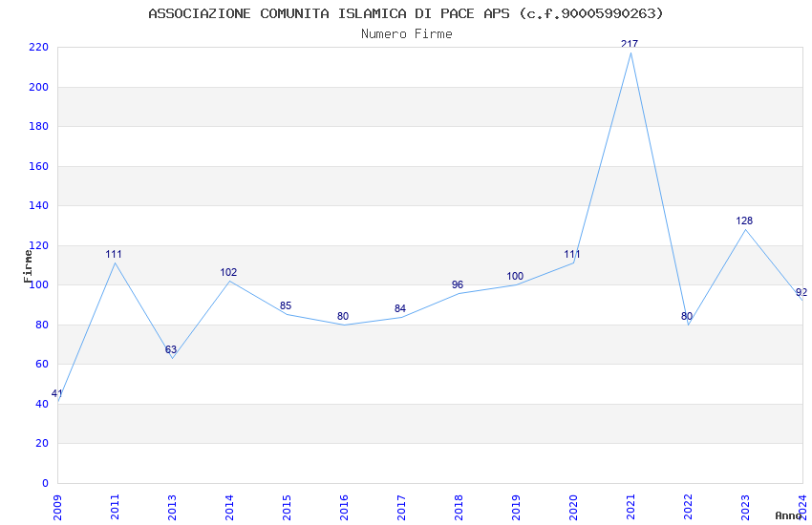Click the 2021 year label on x-axis
Screen dimensions: 812x525
point(630,508)
